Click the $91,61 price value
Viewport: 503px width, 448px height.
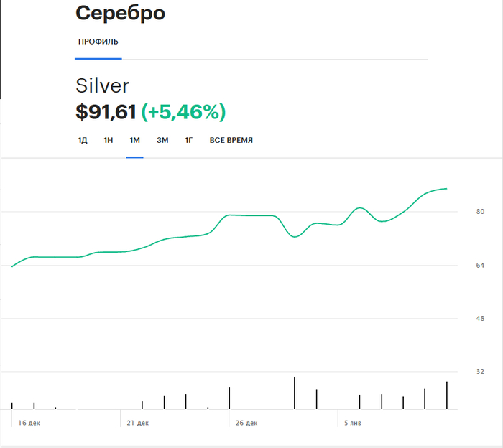tap(106, 111)
